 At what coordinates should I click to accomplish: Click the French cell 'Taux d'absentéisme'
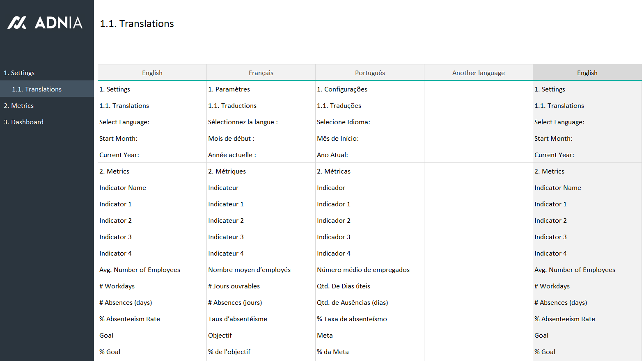[x=238, y=319]
